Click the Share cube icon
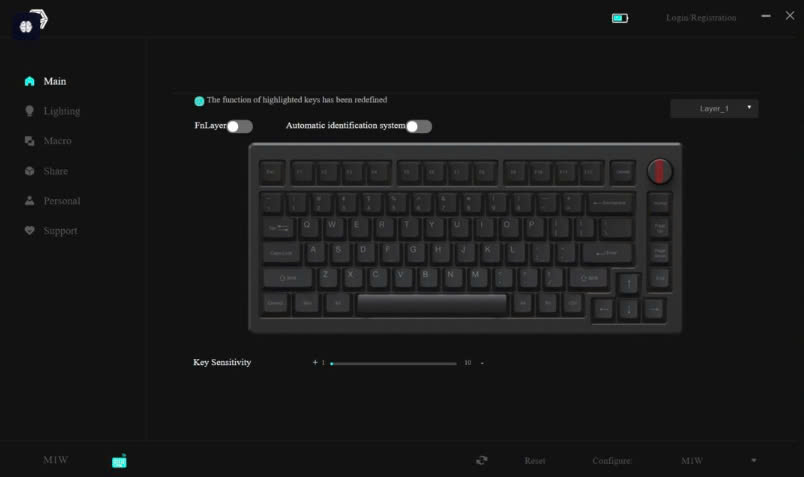 click(x=29, y=171)
